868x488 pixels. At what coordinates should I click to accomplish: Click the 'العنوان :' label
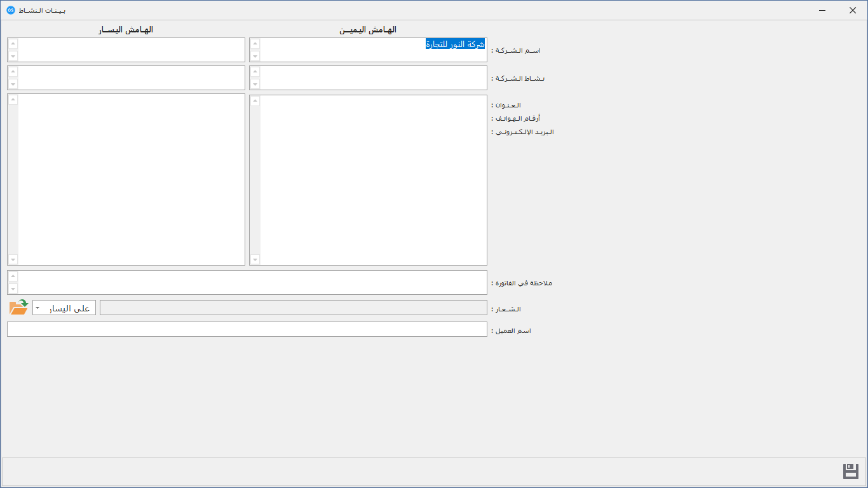(x=506, y=105)
